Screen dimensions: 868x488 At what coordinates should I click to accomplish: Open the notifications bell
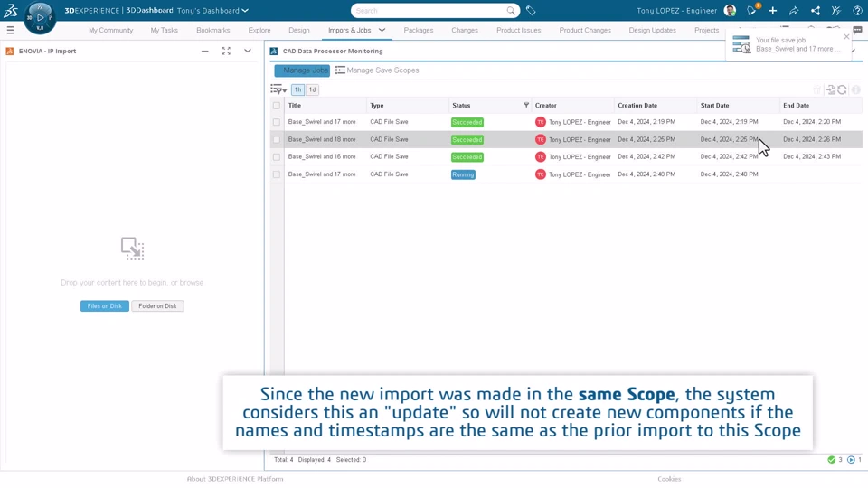[751, 11]
